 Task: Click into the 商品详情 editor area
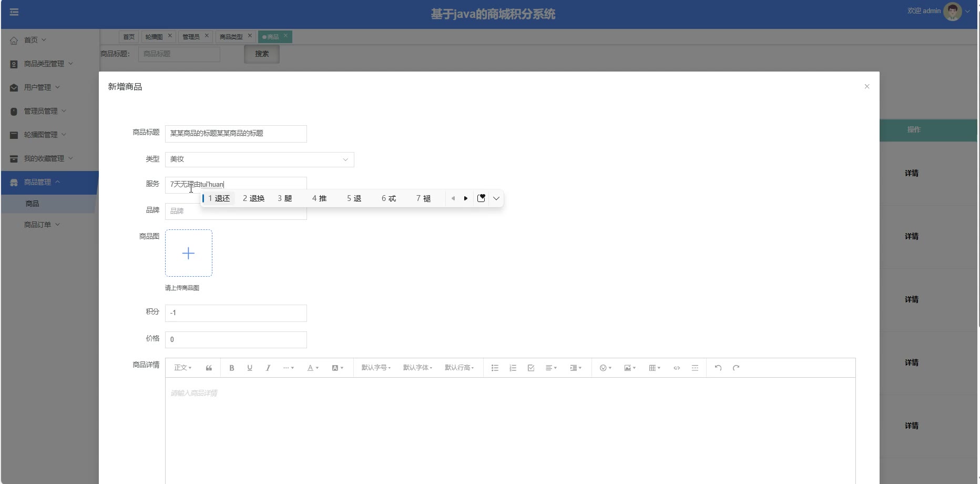pos(511,430)
